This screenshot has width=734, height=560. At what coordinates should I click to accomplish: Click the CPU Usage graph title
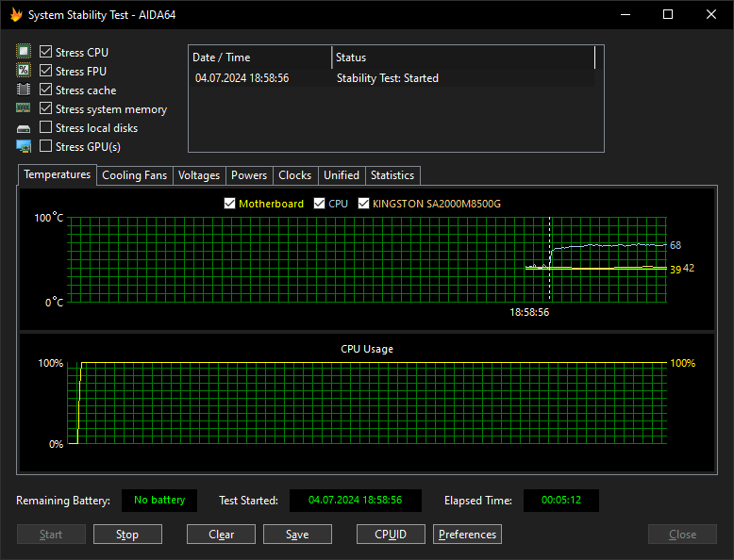[367, 349]
